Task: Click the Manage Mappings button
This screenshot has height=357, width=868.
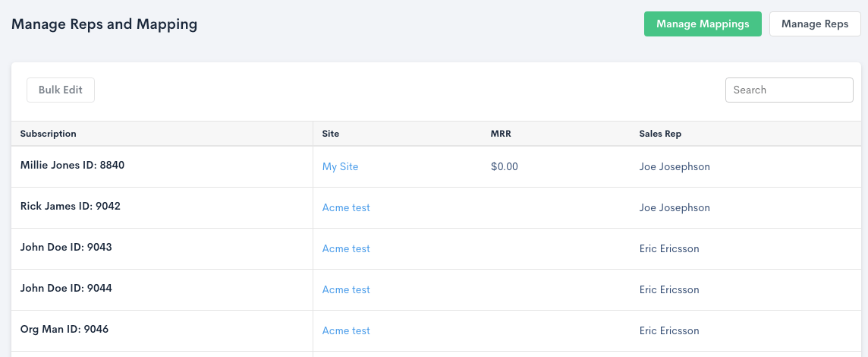Action: point(703,24)
